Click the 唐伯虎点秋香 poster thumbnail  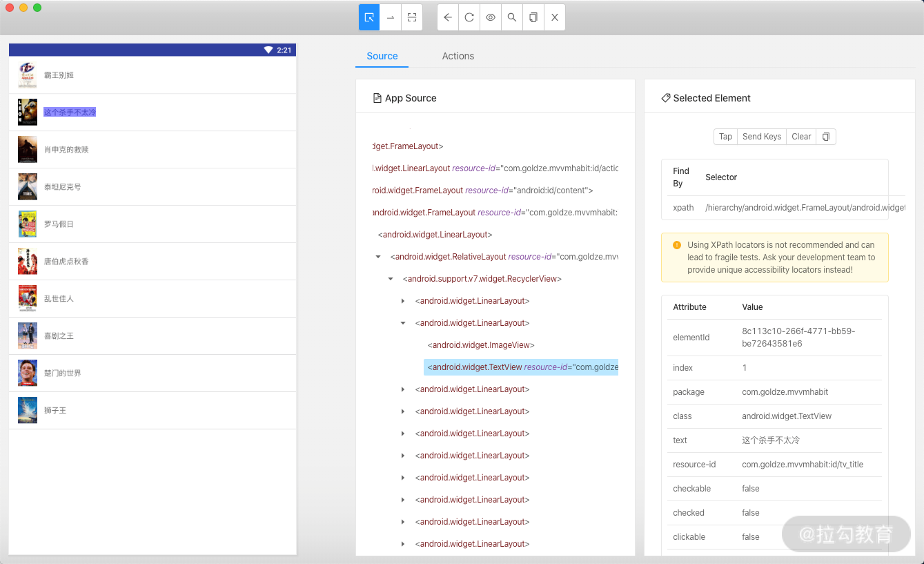[28, 262]
